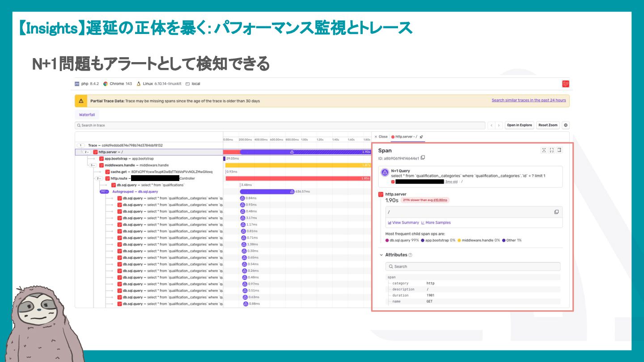Screen dimensions: 644x362
Task: Click the Reset Zoom button
Action: coord(548,125)
